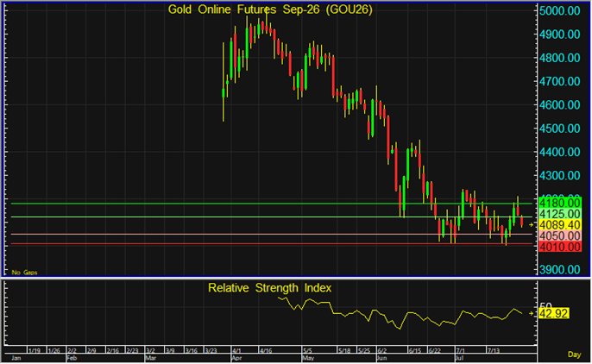Click the 3900.00 price axis label

click(560, 269)
